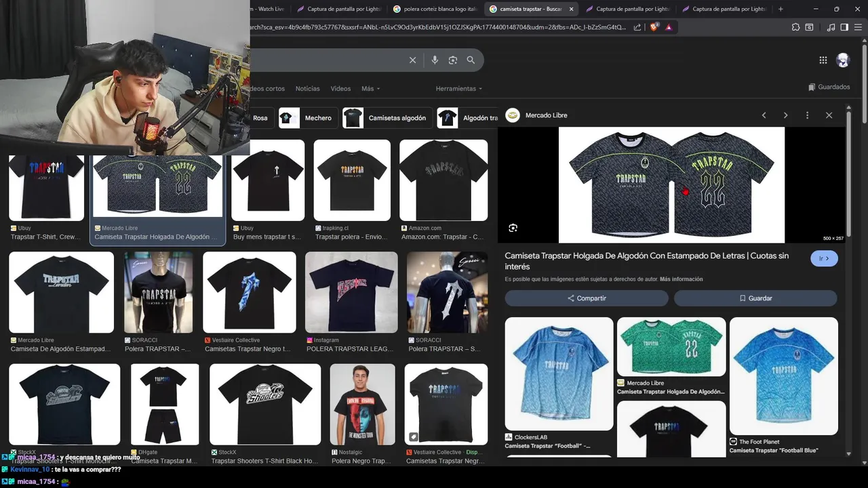This screenshot has height=488, width=868.
Task: Submit search using the magnifier icon
Action: (471, 60)
